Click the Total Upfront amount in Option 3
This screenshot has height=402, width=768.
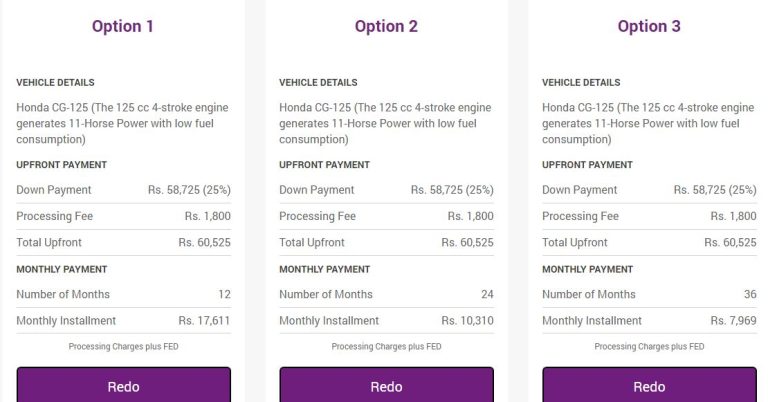(x=730, y=243)
